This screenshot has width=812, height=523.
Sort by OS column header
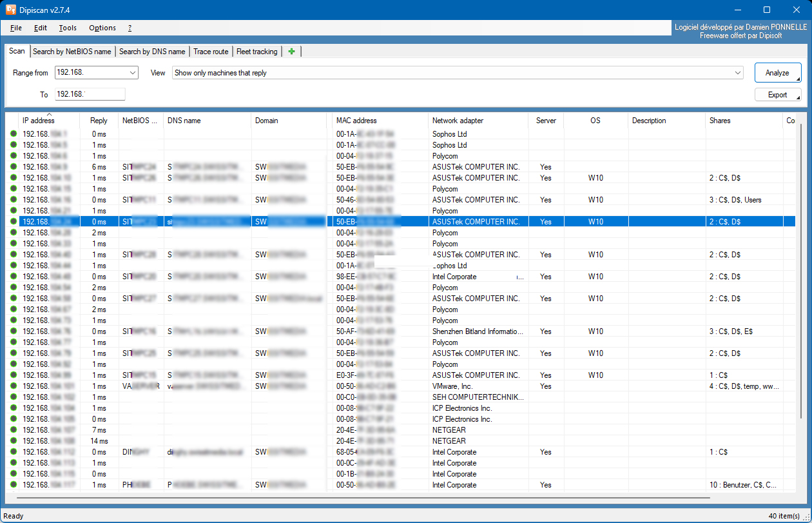pos(595,121)
